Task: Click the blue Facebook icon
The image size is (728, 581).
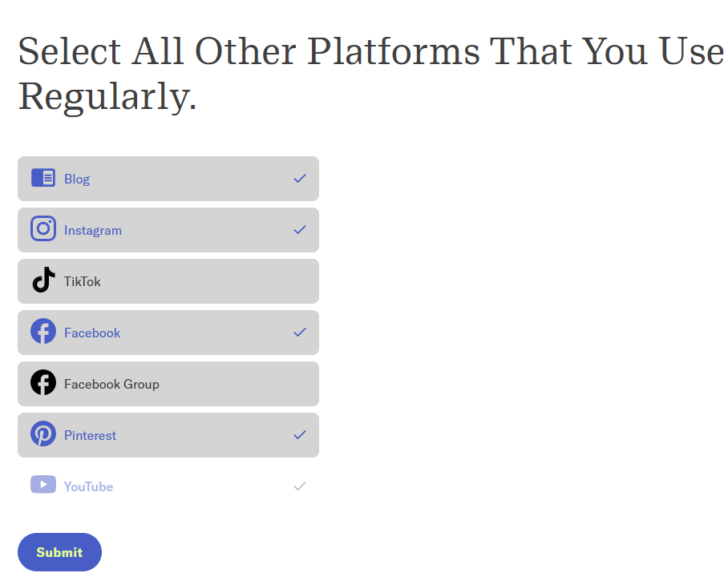Action: tap(43, 331)
